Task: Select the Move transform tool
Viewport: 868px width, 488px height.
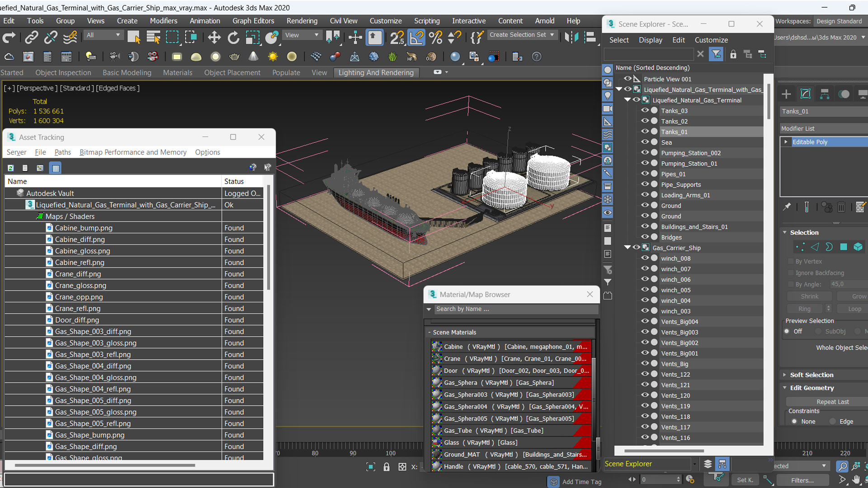Action: point(214,38)
